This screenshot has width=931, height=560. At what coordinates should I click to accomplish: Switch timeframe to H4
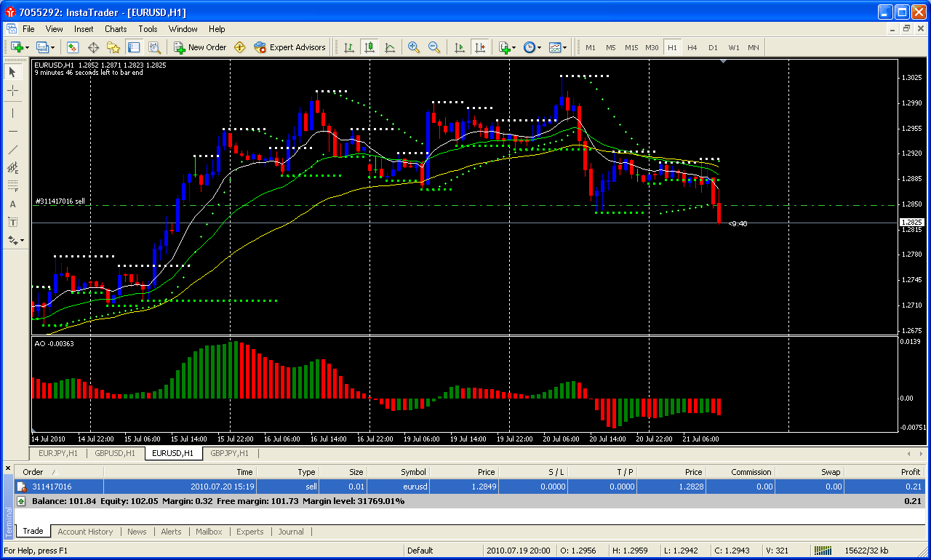tap(692, 47)
